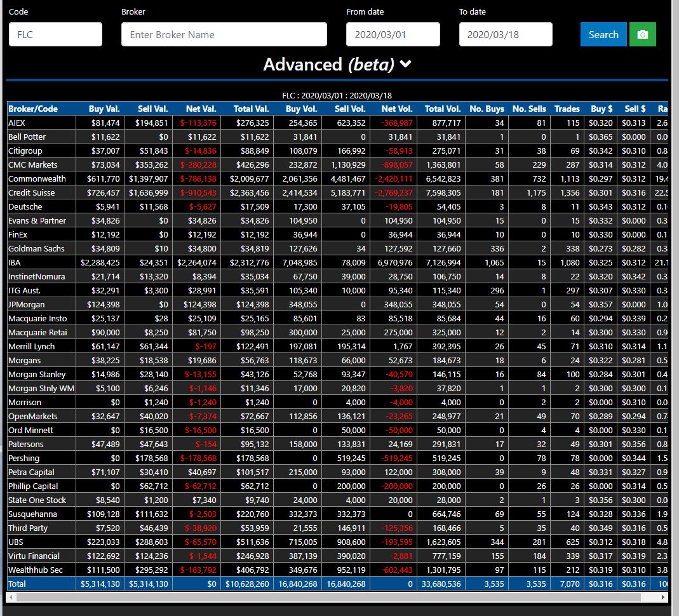Click the Total row label
679x616 pixels.
point(17,584)
